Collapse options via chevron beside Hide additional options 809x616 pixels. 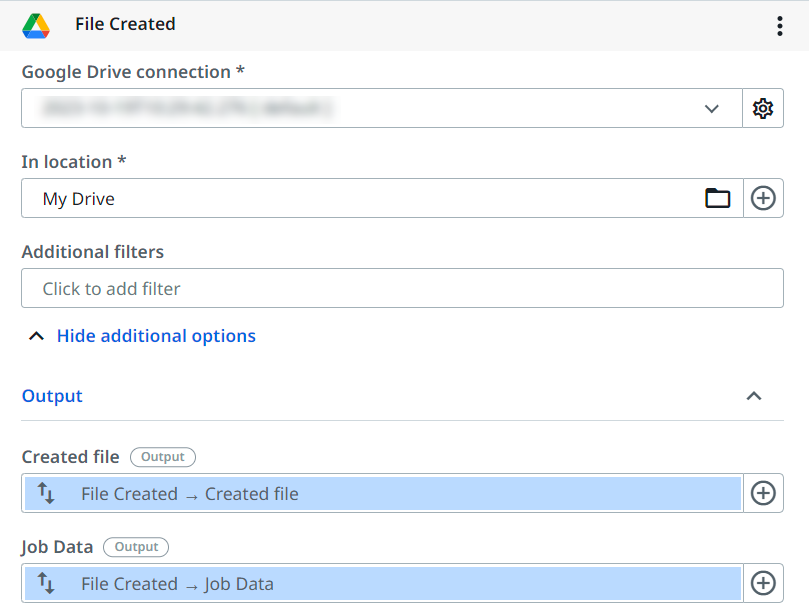point(36,336)
